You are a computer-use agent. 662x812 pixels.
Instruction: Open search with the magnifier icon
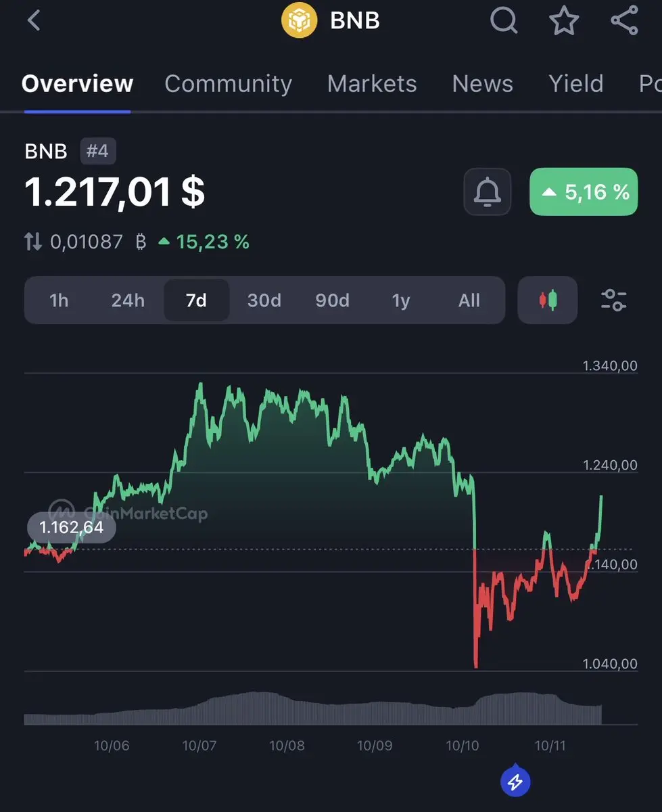click(504, 20)
